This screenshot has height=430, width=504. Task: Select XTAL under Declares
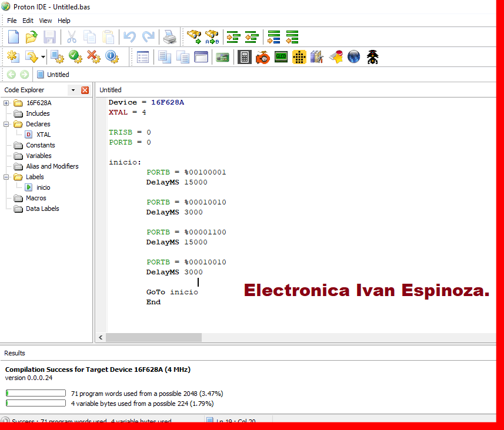(38, 135)
